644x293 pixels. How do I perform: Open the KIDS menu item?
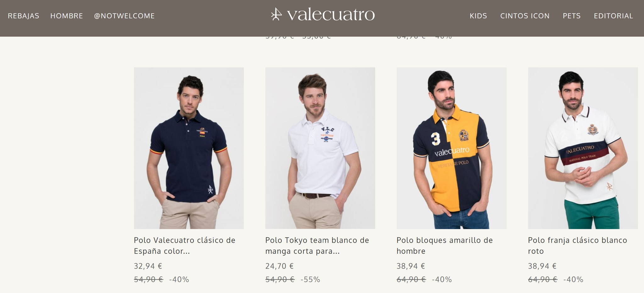(478, 16)
